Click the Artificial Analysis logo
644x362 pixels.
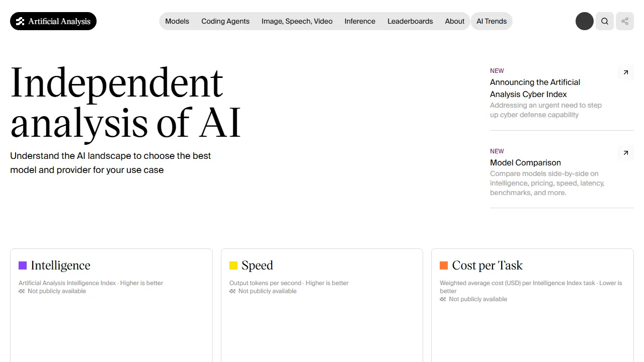point(53,21)
